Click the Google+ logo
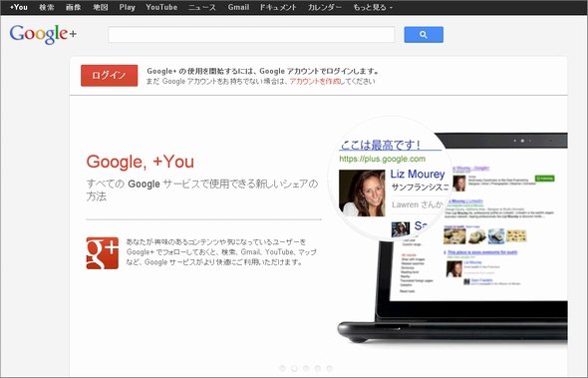This screenshot has height=378, width=588. point(43,34)
